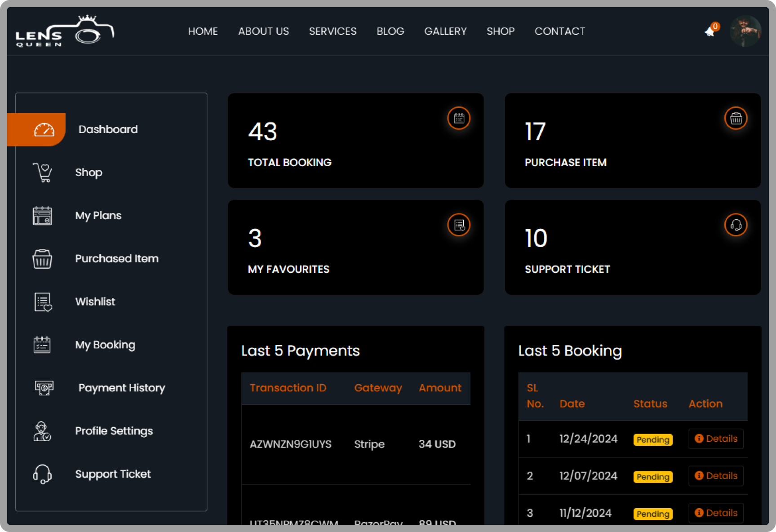Screen dimensions: 776x532
Task: Navigate to the BLOG page
Action: pyautogui.click(x=390, y=31)
